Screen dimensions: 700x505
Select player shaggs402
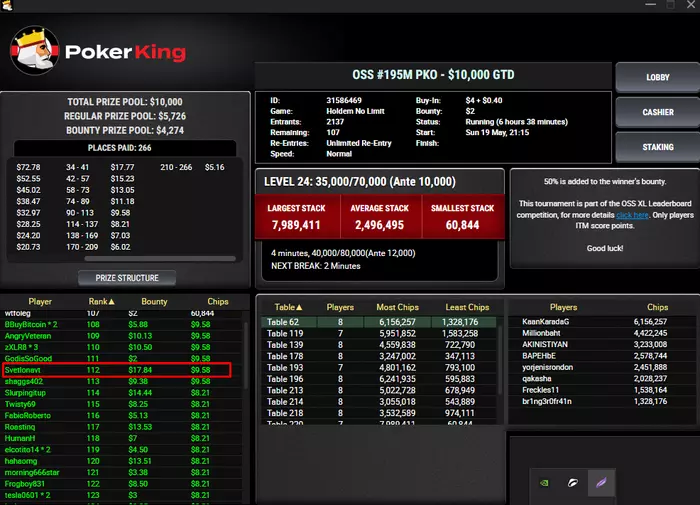pyautogui.click(x=121, y=381)
